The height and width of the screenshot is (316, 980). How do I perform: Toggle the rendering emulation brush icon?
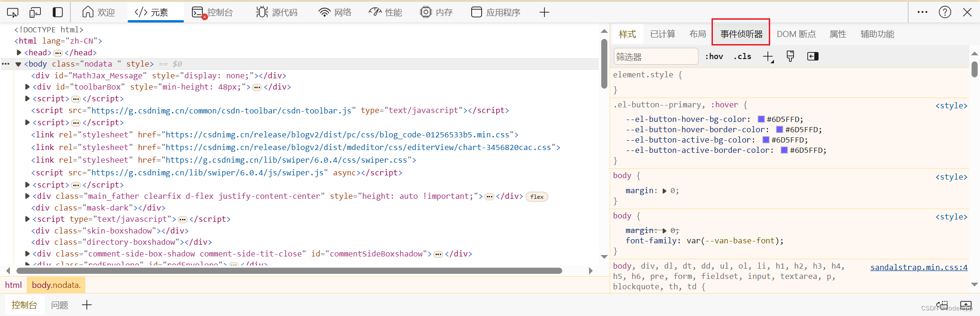coord(790,57)
